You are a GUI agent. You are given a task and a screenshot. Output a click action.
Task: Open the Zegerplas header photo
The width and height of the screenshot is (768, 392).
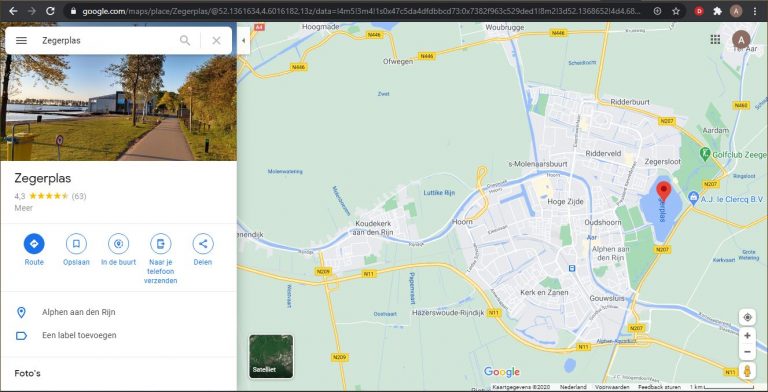tap(119, 108)
